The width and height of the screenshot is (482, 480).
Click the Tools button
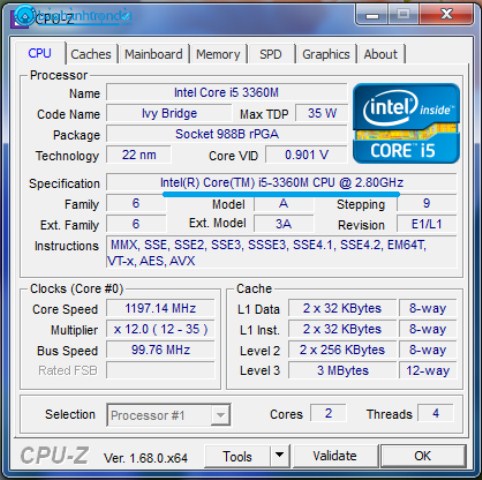click(x=237, y=456)
